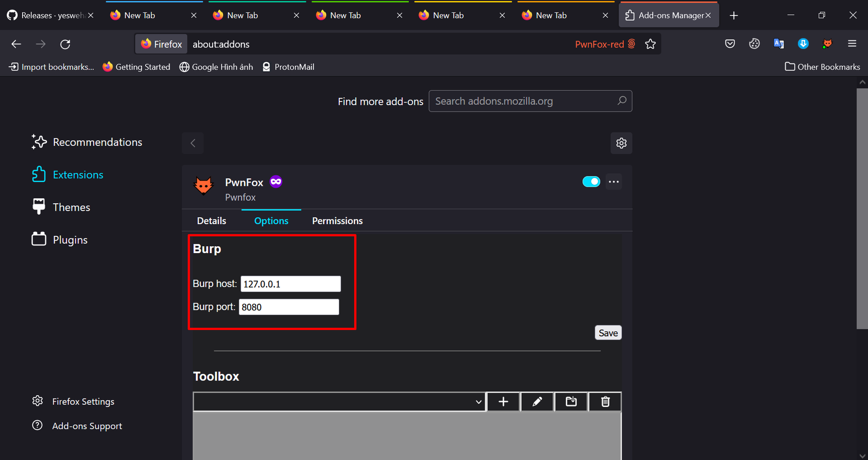Viewport: 868px width, 460px height.
Task: Add a new Toolbox entry with plus
Action: coord(503,402)
